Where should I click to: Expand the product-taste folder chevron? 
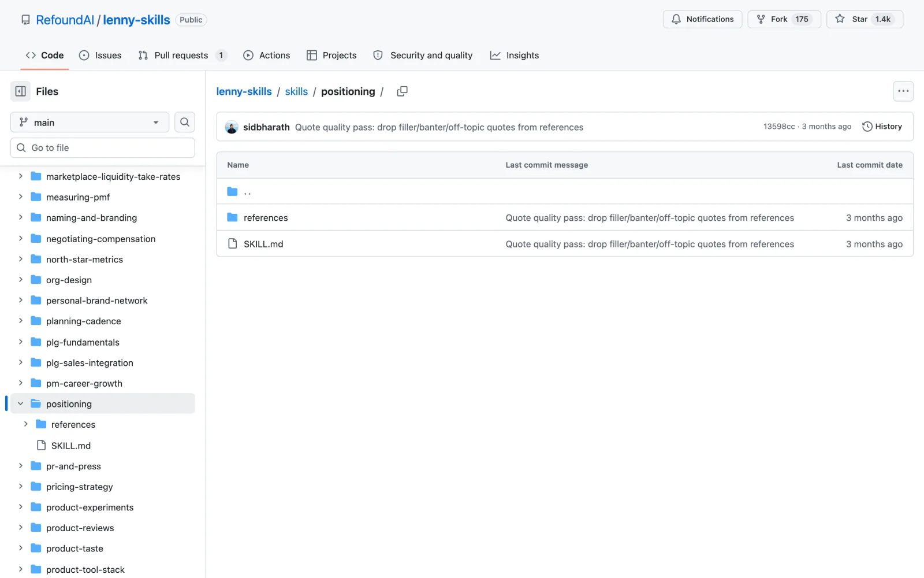[21, 548]
